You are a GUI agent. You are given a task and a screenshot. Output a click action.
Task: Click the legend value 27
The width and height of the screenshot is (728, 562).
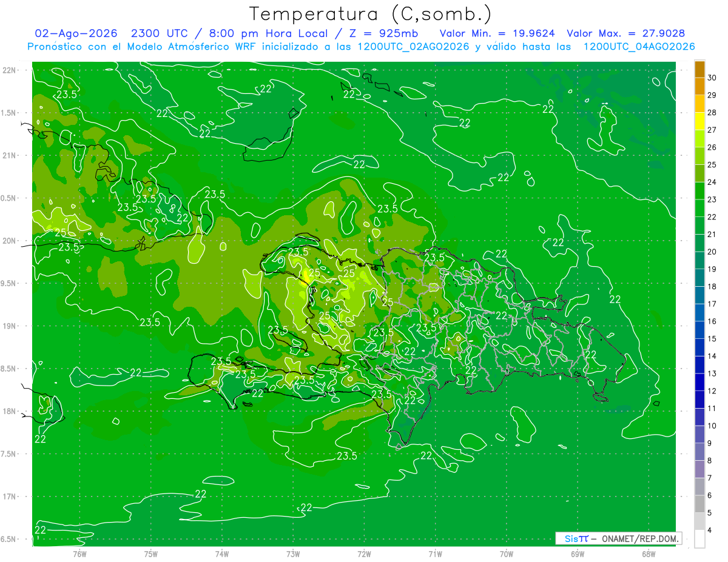click(x=712, y=130)
